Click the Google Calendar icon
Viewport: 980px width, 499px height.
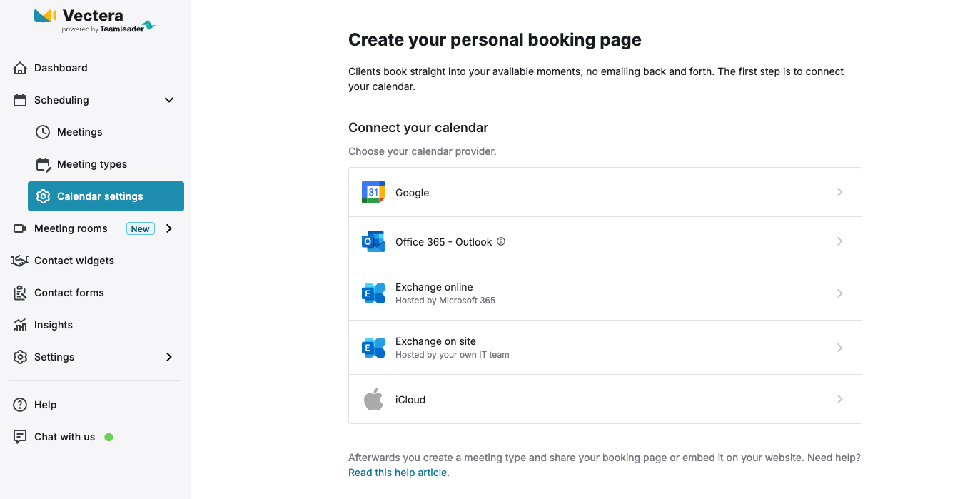pyautogui.click(x=373, y=192)
